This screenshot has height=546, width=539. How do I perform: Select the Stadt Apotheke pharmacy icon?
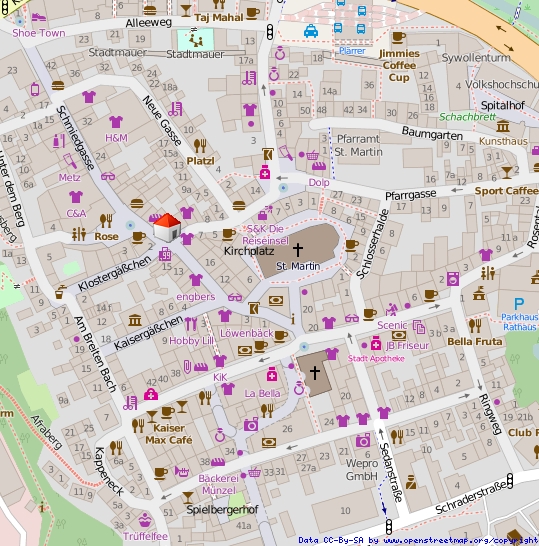(376, 343)
